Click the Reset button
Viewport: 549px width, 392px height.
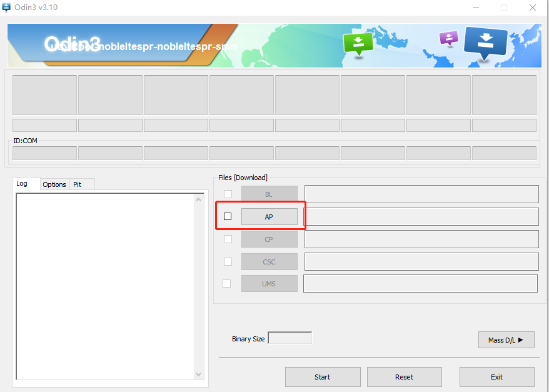405,377
